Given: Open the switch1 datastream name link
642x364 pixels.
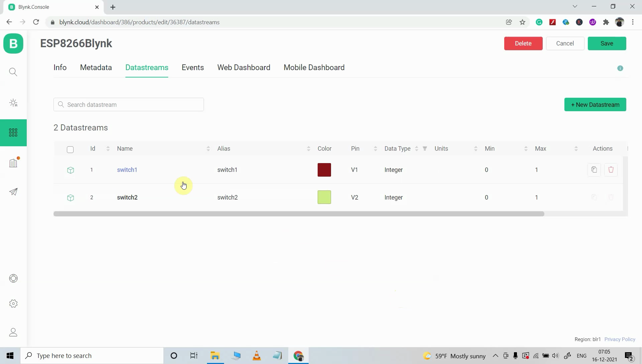Looking at the screenshot, I should 127,170.
